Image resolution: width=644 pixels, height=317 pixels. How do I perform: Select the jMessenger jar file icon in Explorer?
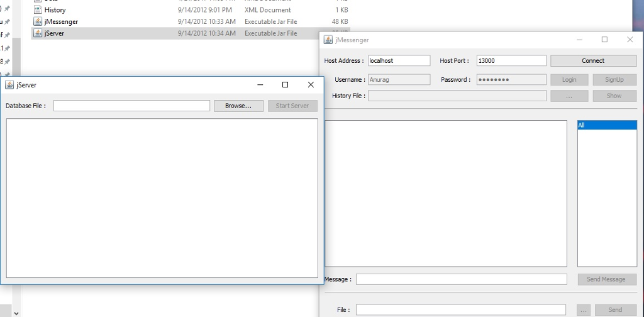click(x=38, y=21)
